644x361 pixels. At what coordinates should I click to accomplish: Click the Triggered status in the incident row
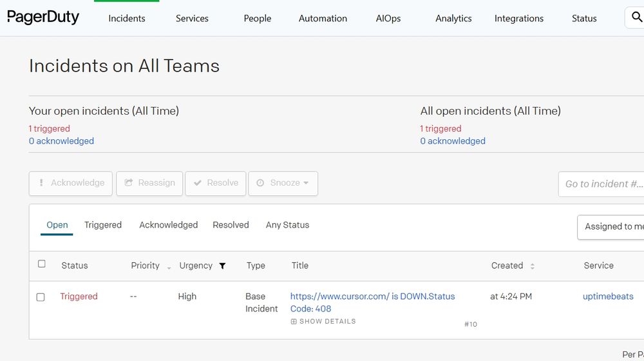pos(79,297)
